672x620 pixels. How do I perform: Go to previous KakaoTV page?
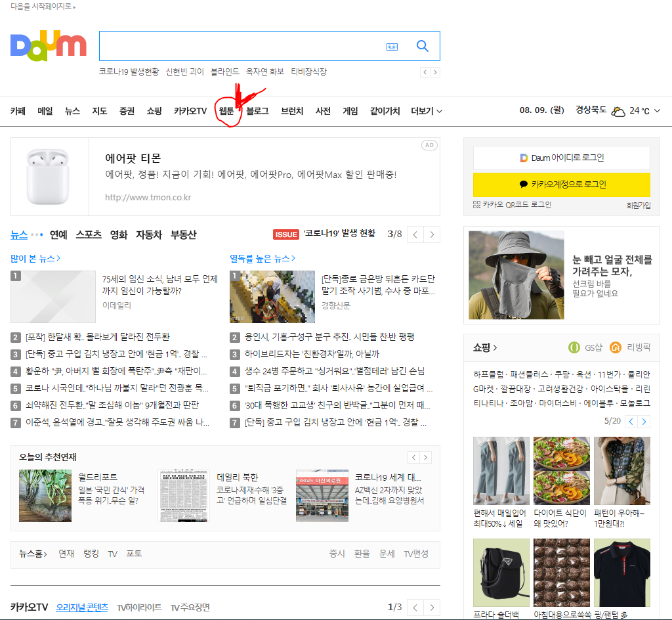(x=415, y=607)
